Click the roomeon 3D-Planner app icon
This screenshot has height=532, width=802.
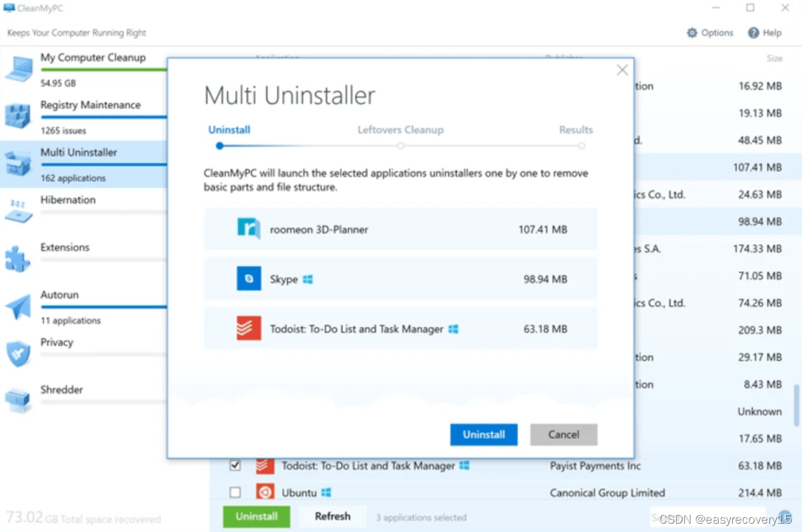click(x=249, y=229)
